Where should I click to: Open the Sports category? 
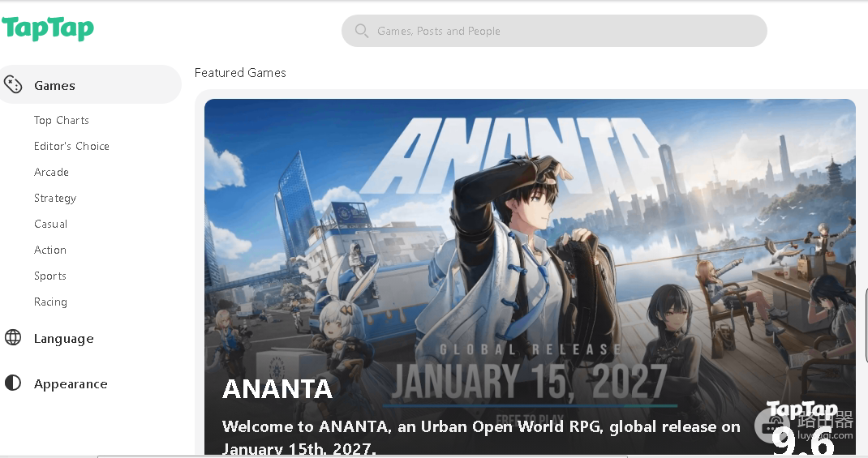click(x=50, y=276)
